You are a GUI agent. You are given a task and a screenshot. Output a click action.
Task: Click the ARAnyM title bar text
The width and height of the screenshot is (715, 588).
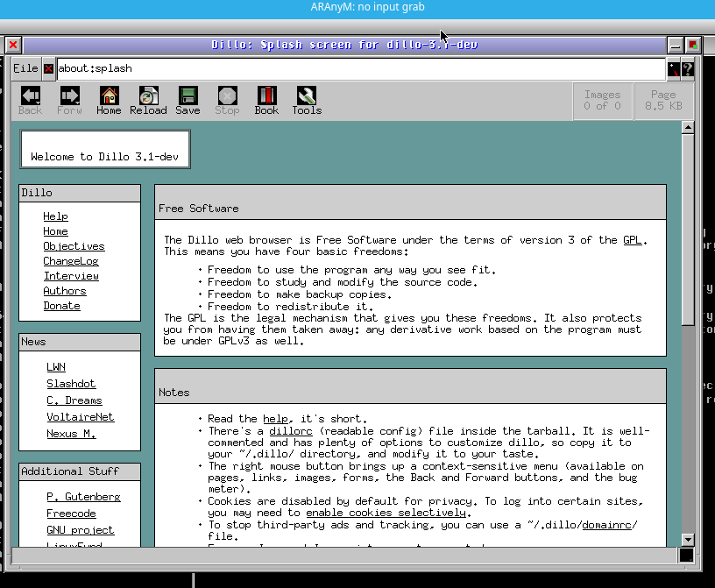pos(367,7)
